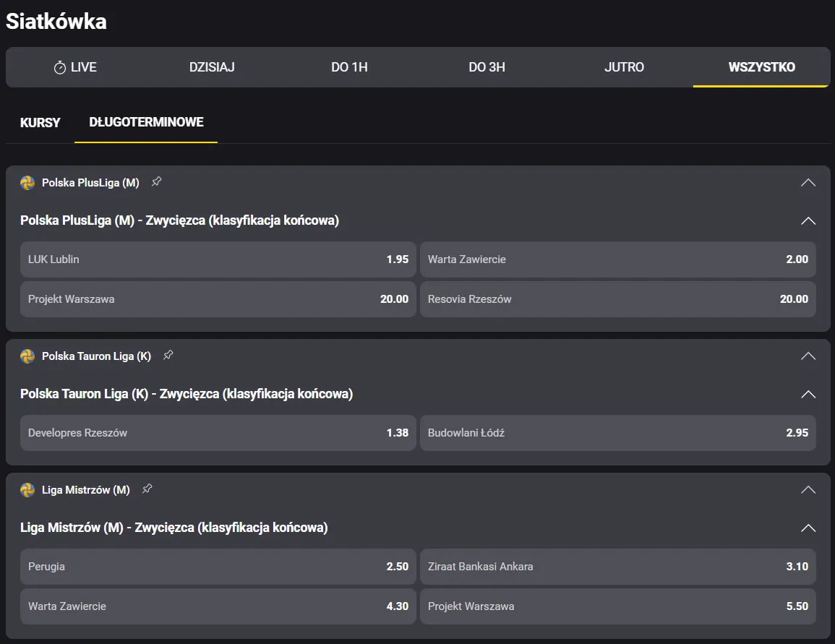Collapse the Liga Mistrzów (M) section
835x644 pixels.
808,490
